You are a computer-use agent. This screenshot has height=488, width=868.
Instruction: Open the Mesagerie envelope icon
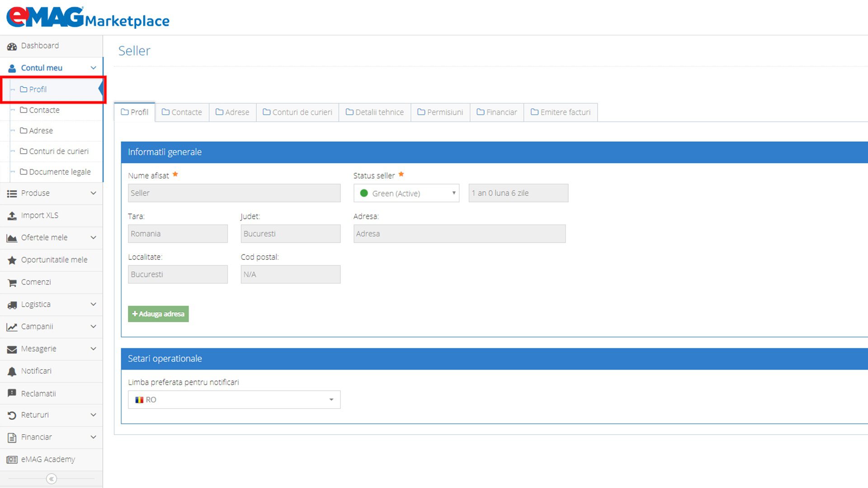pos(12,348)
